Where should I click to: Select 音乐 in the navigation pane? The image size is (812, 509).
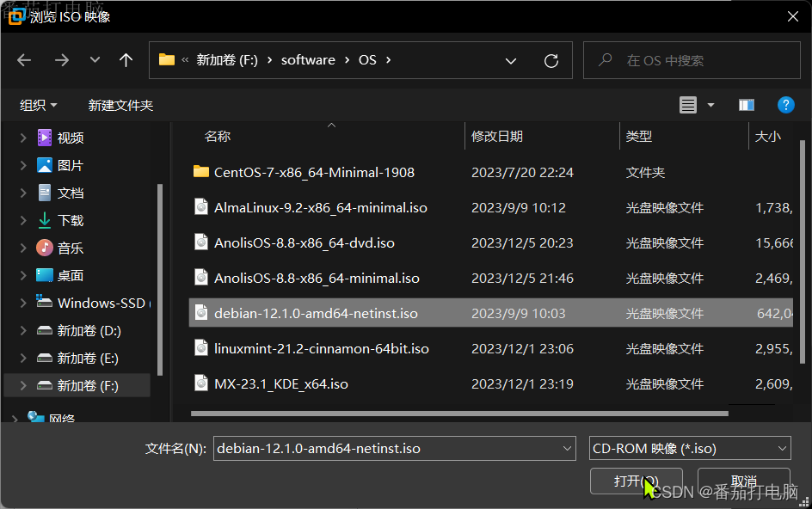[71, 248]
